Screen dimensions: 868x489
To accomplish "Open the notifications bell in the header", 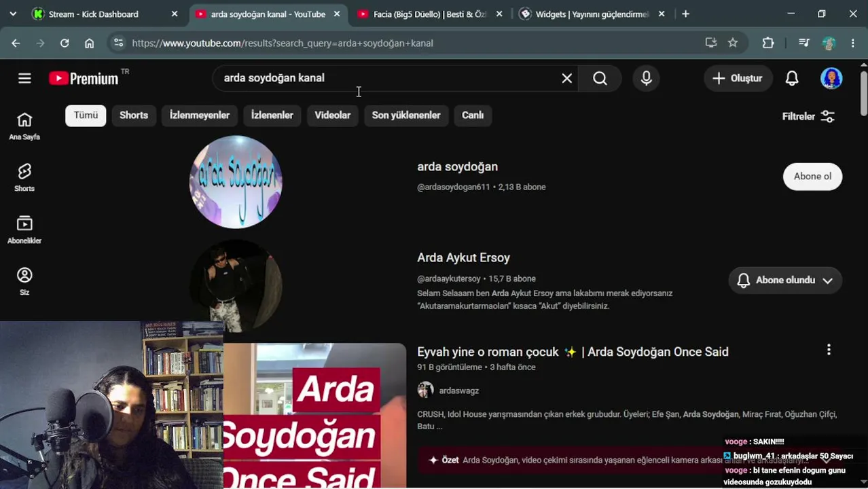I will 792,78.
